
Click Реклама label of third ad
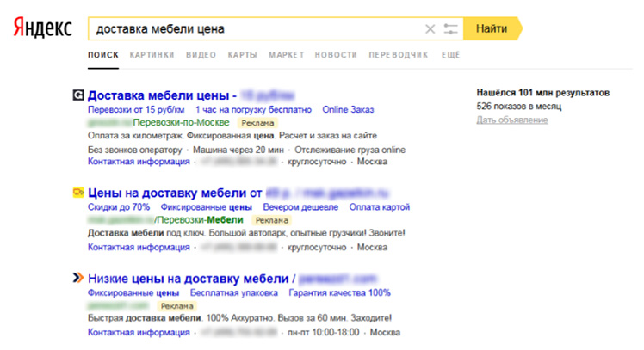(177, 306)
